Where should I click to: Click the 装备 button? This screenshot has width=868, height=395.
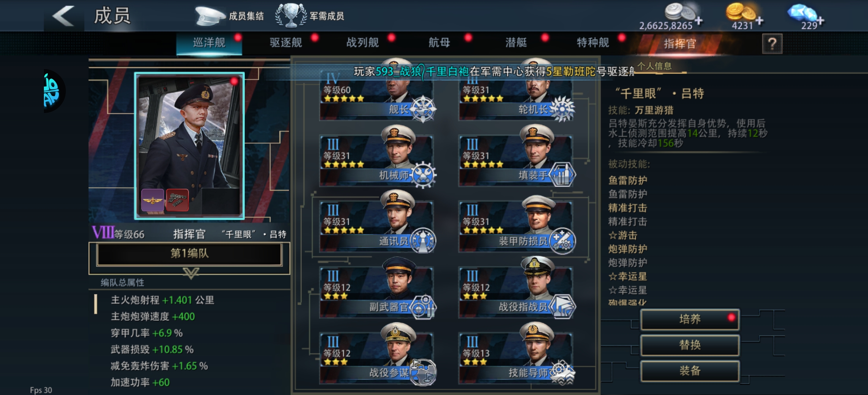click(x=690, y=371)
